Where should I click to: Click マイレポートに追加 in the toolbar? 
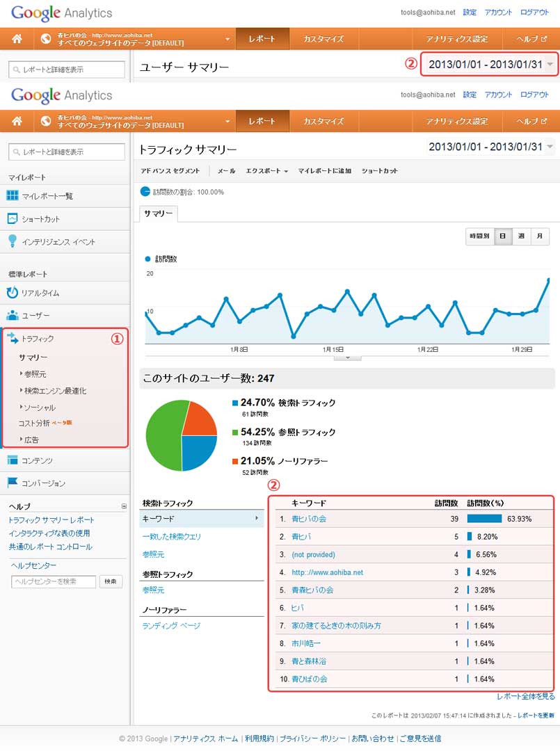coord(324,170)
